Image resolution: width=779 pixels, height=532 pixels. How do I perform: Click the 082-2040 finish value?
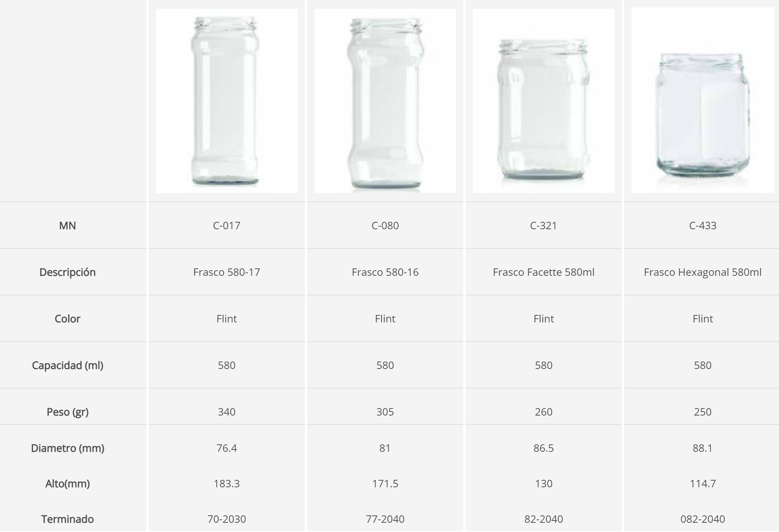702,519
